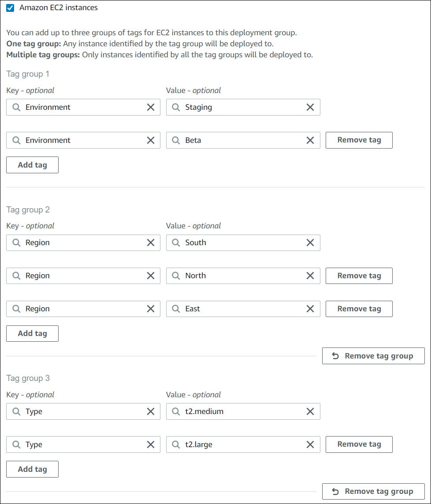Clear the North value field
Screen dimensions: 431x504
pos(310,276)
